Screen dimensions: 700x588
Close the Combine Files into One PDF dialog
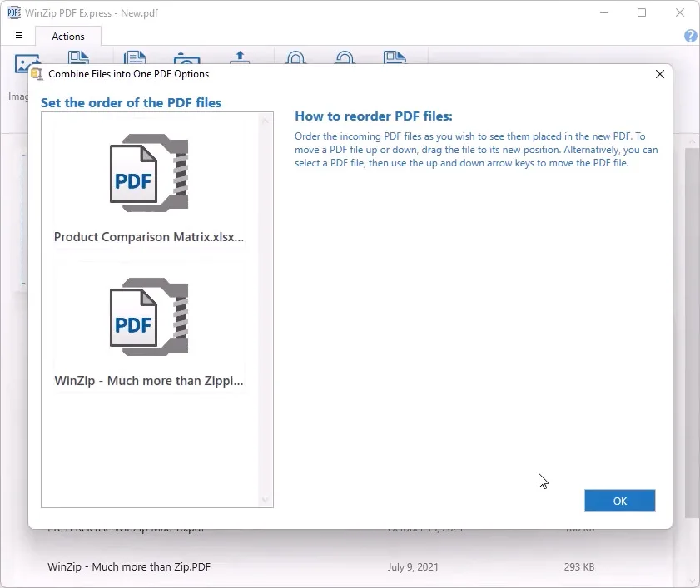click(660, 74)
